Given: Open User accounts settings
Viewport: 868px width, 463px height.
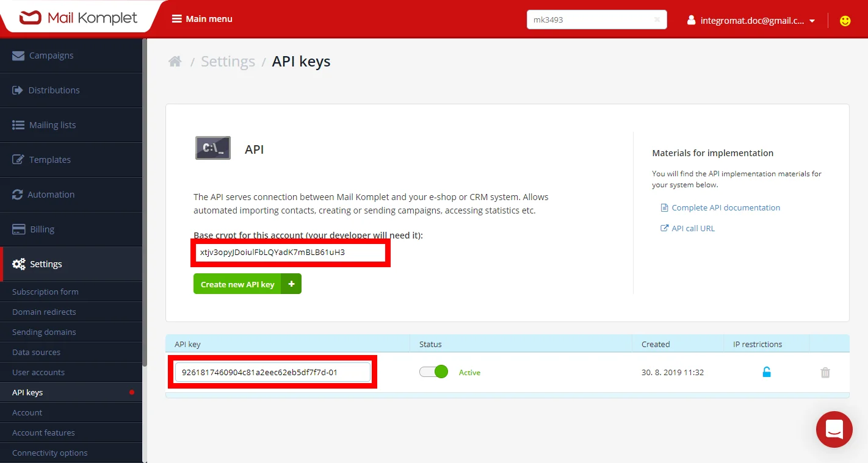Looking at the screenshot, I should point(71,372).
